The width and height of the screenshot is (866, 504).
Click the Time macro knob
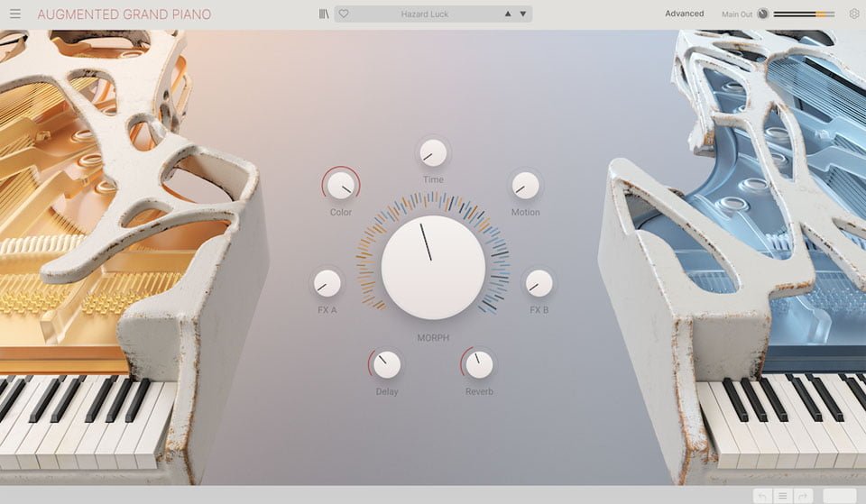click(433, 152)
